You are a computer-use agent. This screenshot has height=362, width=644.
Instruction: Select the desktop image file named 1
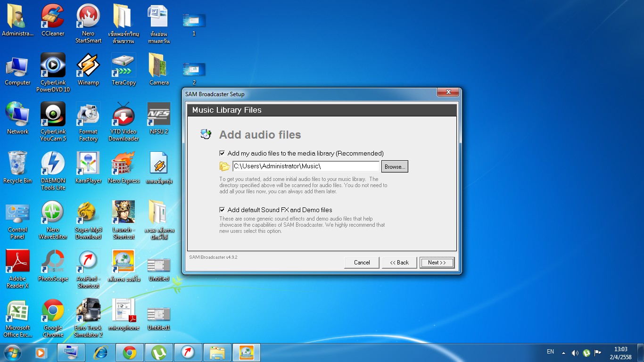tap(194, 25)
